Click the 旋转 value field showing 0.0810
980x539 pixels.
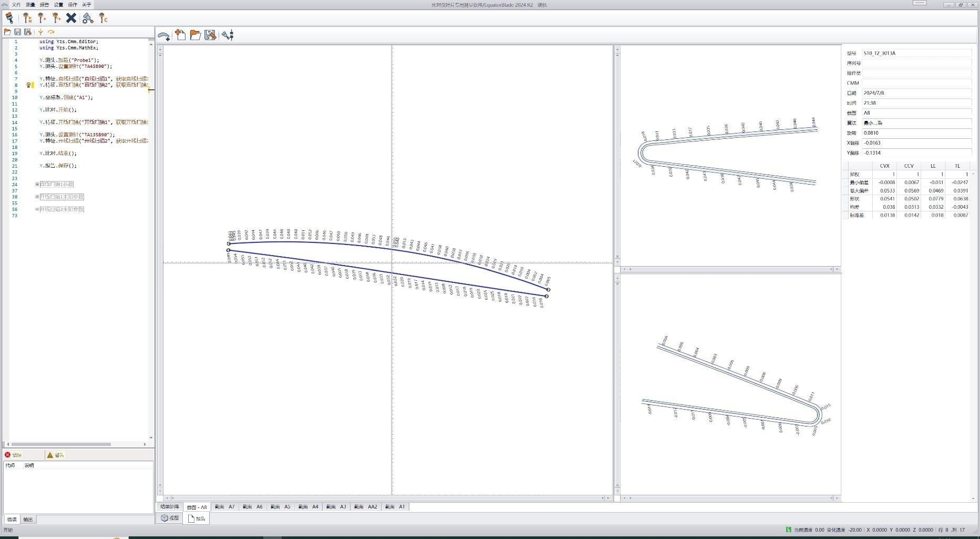[x=916, y=133]
